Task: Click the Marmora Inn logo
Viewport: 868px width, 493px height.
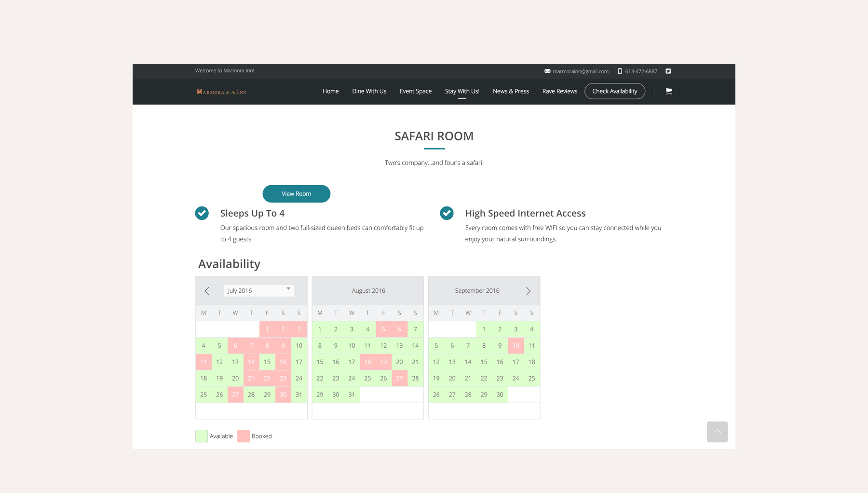Action: (x=222, y=92)
